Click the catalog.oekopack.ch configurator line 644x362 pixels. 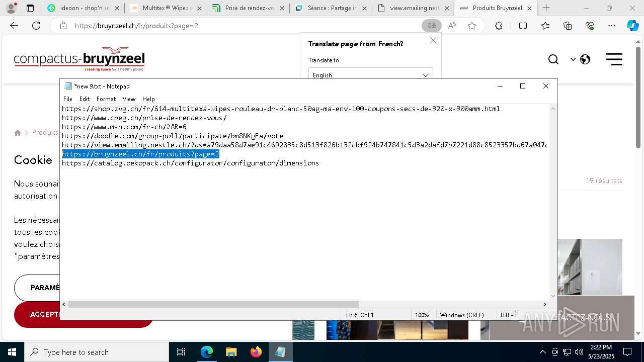click(x=190, y=163)
